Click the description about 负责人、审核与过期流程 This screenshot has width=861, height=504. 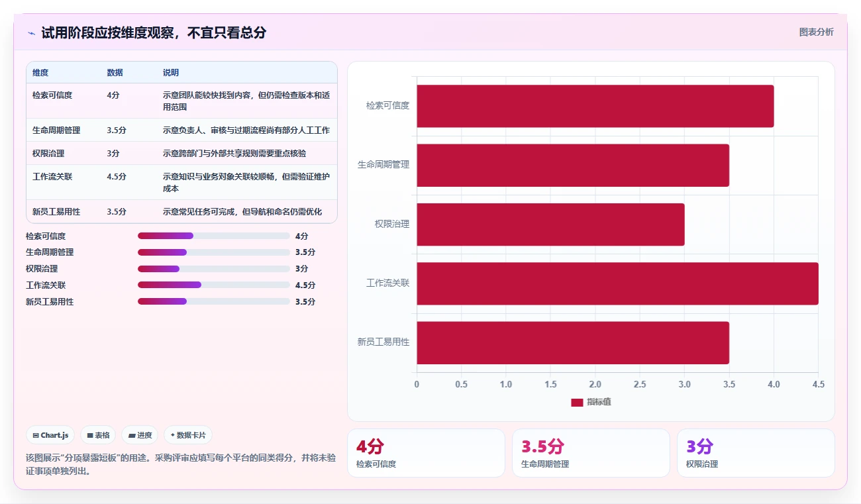pos(246,130)
